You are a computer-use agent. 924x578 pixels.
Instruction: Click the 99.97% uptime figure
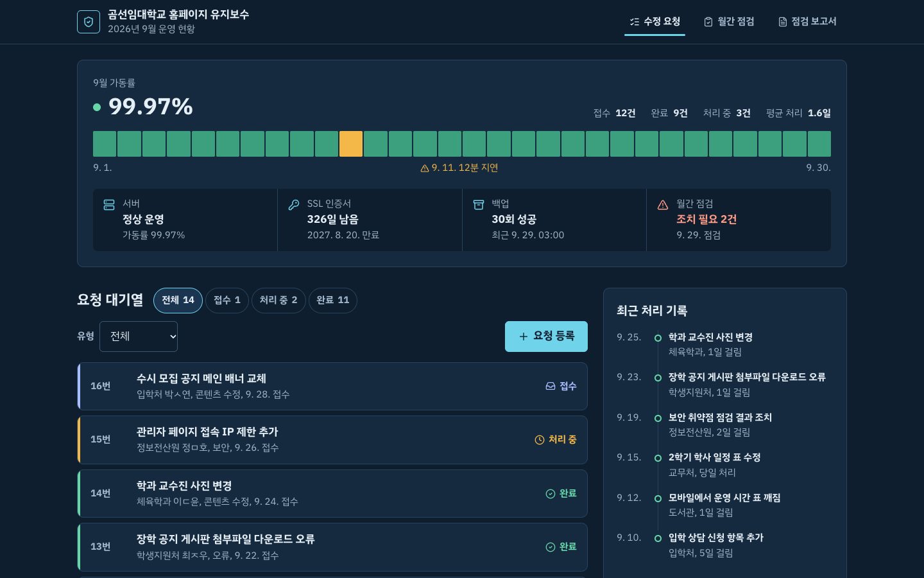[151, 107]
